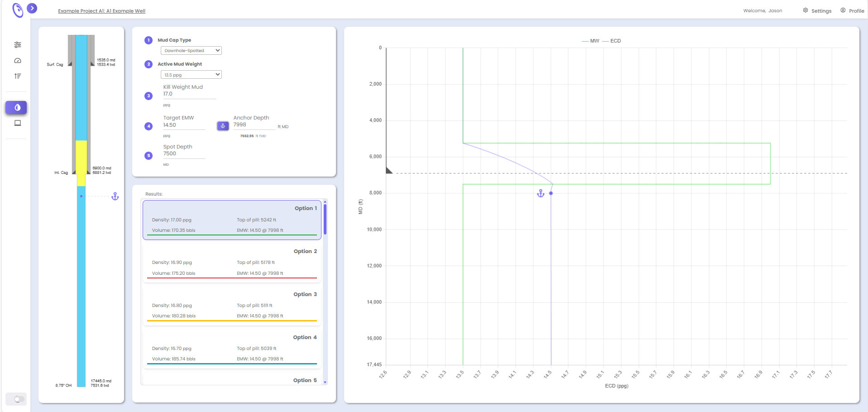The height and width of the screenshot is (412, 868).
Task: Toggle the switch at bottom of sidebar
Action: [x=17, y=399]
